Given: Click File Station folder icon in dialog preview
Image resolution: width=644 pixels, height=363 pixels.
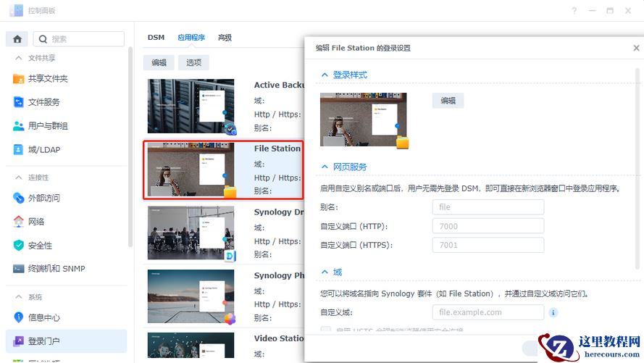Looking at the screenshot, I should (x=403, y=143).
